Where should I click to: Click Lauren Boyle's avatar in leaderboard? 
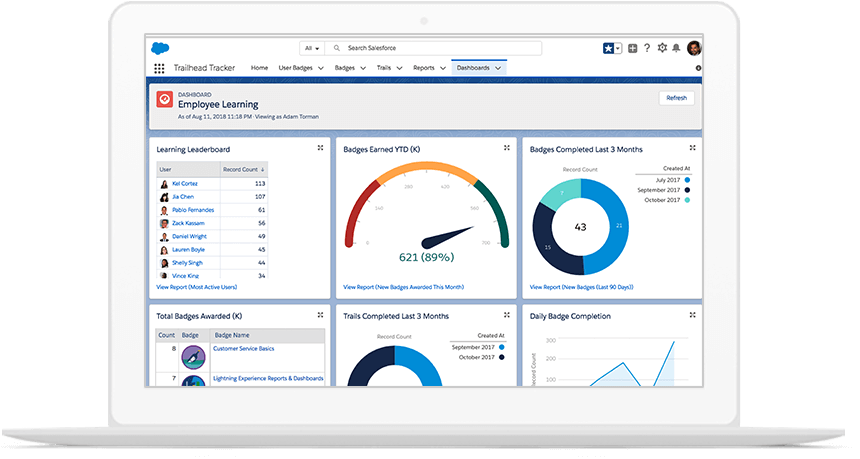click(x=164, y=250)
